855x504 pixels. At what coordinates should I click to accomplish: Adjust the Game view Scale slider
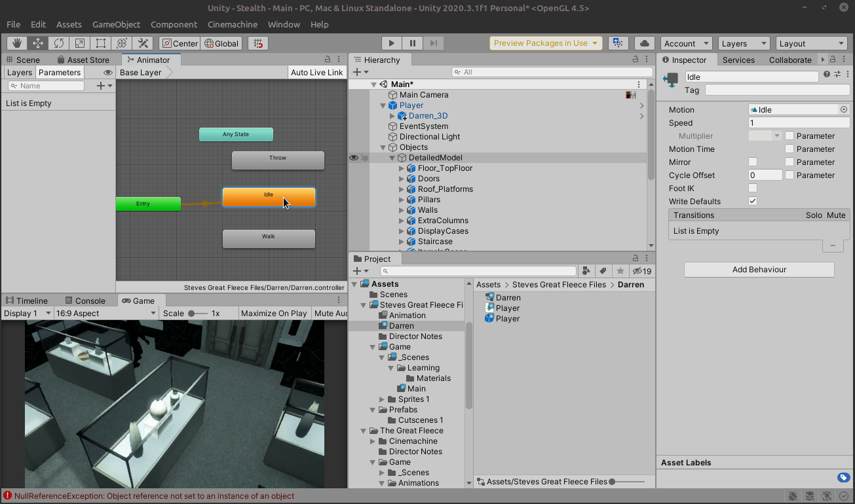(x=197, y=314)
